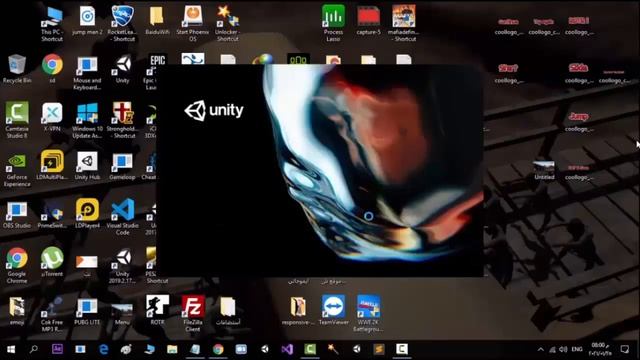Launch the desktop icon labeled just Unity
Image resolution: width=640 pixels, height=360 pixels.
122,69
